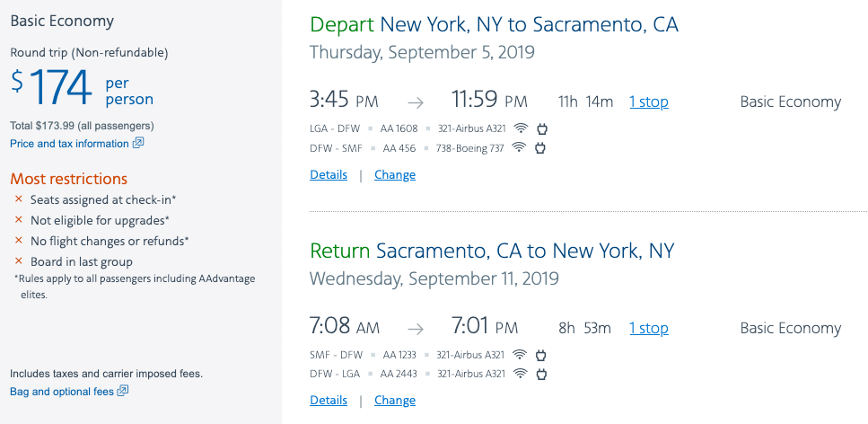Change the departing flight selection
The width and height of the screenshot is (868, 424).
[x=395, y=174]
